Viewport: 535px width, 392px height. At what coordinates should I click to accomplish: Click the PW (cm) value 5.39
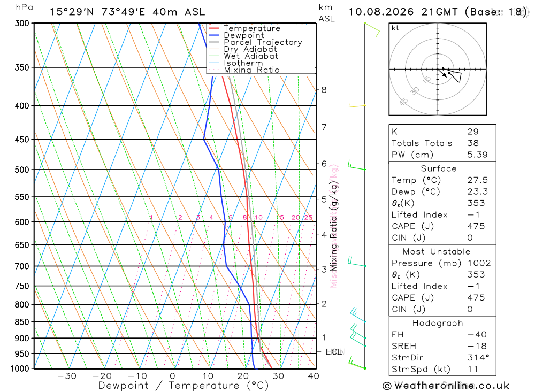click(477, 155)
